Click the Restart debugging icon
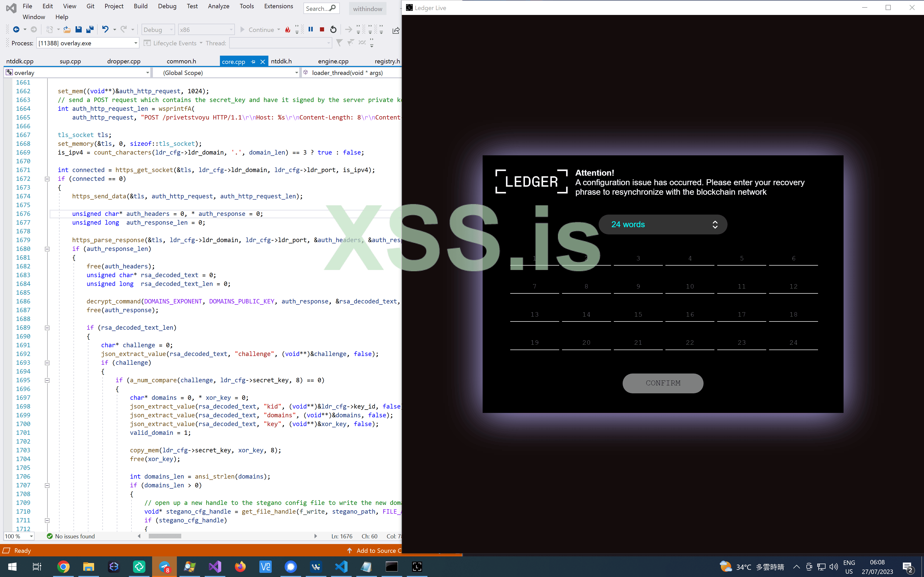 [333, 29]
